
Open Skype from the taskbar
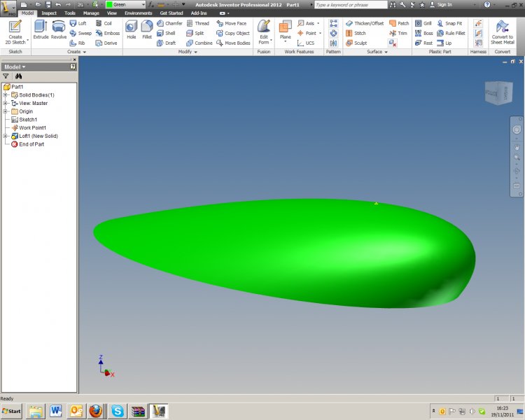pos(118,411)
